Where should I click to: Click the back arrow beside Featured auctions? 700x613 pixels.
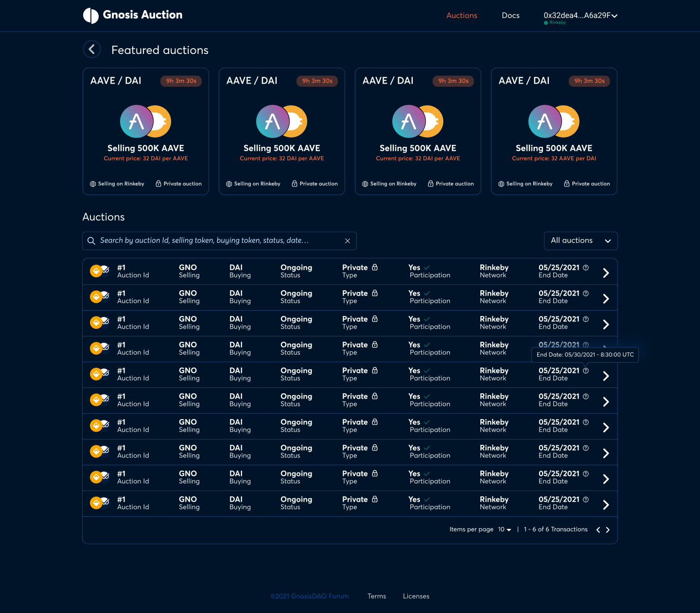[92, 49]
